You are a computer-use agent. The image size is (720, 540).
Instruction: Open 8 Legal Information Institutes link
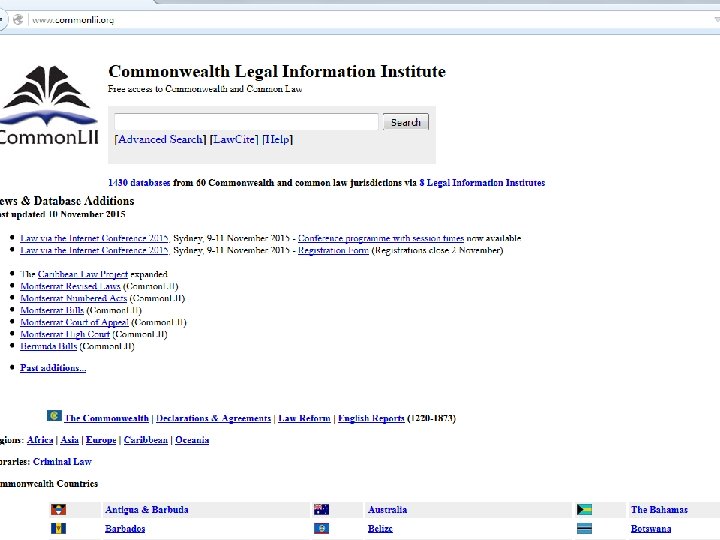(x=482, y=183)
